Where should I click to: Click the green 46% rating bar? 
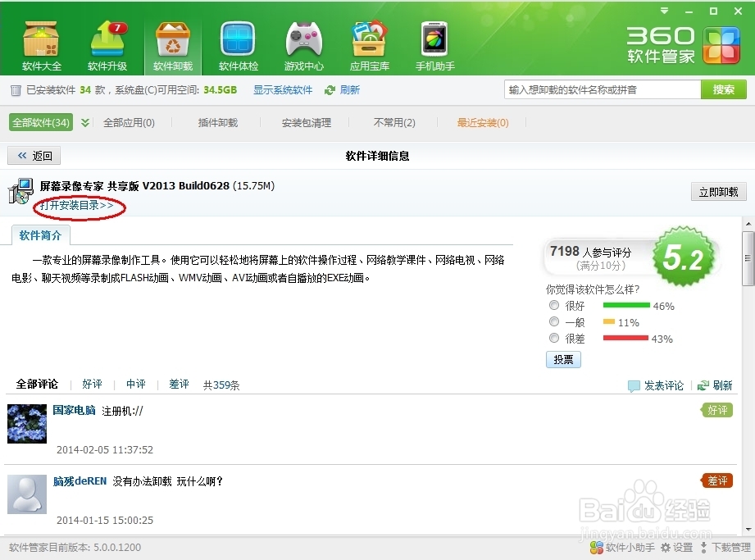pyautogui.click(x=626, y=305)
